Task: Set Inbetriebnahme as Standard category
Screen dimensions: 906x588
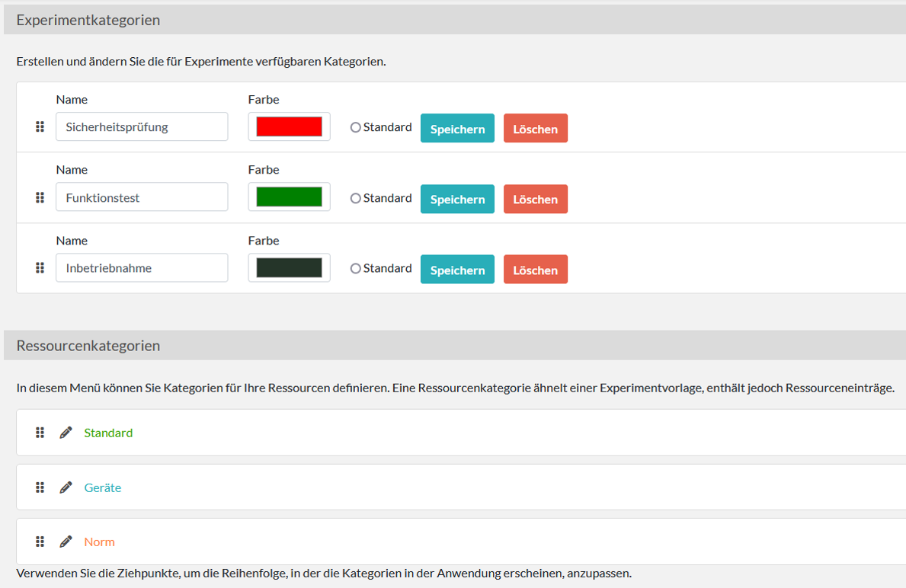Action: tap(355, 269)
